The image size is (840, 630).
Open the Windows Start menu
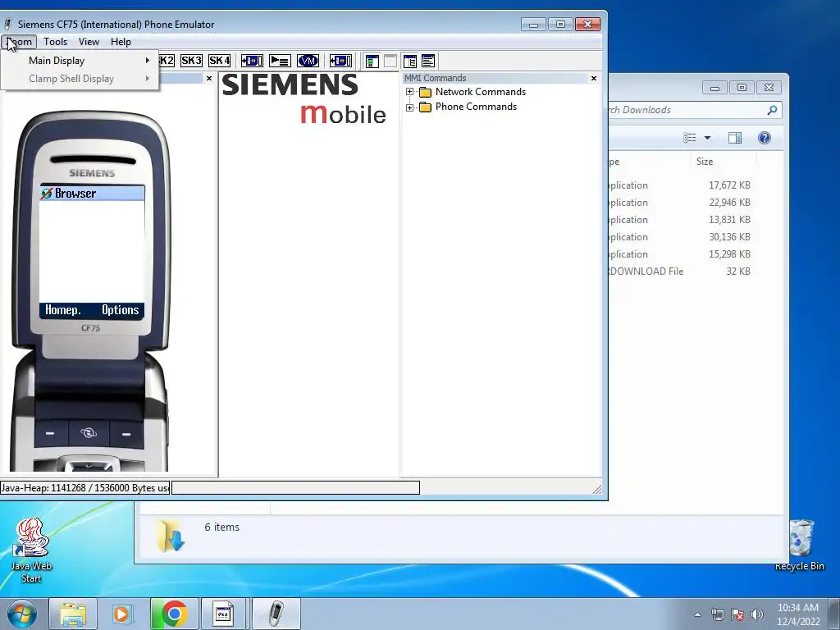click(x=21, y=614)
